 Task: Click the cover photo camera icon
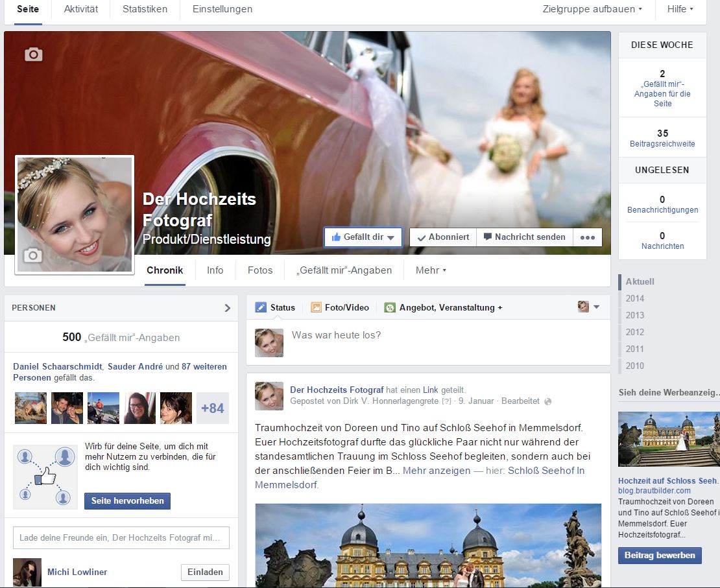point(34,54)
